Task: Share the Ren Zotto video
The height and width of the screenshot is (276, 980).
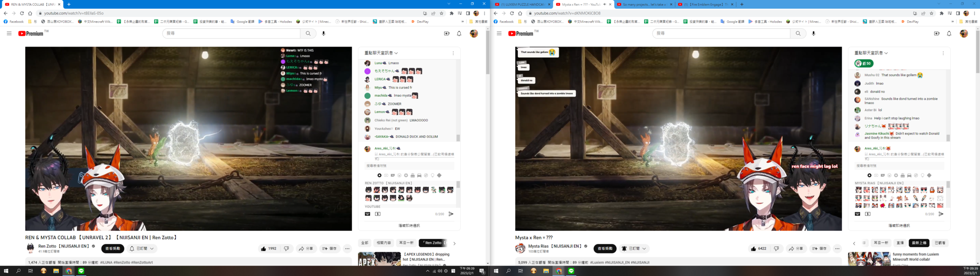Action: click(x=305, y=249)
